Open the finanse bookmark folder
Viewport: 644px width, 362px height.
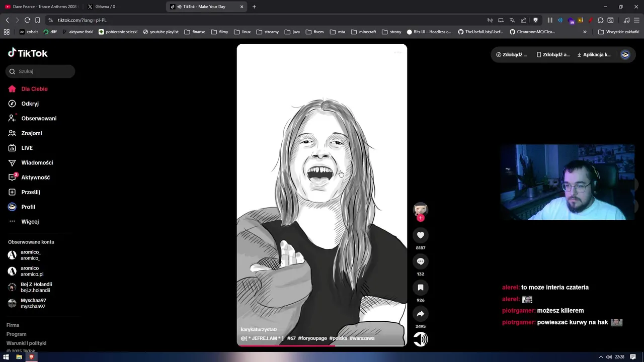click(195, 32)
